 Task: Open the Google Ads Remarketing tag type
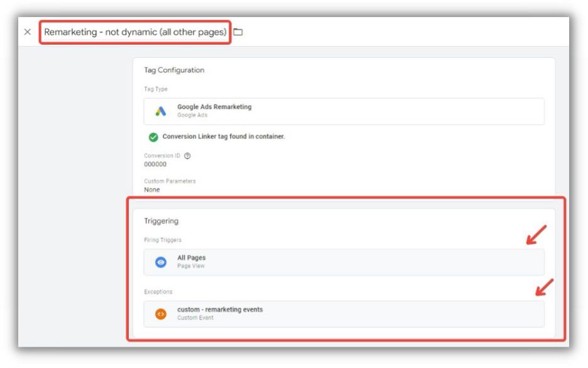[214, 107]
